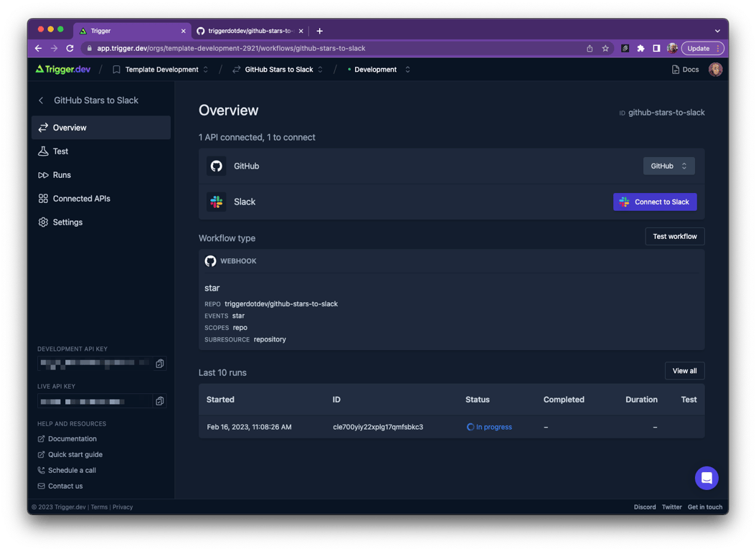This screenshot has width=756, height=551.
Task: Click Connect to Slack button
Action: (655, 202)
